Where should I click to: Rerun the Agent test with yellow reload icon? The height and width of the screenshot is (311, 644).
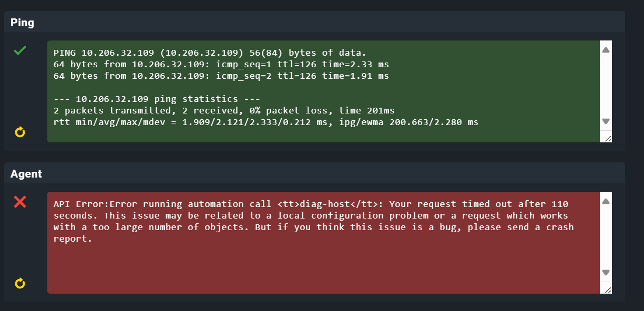pyautogui.click(x=20, y=284)
